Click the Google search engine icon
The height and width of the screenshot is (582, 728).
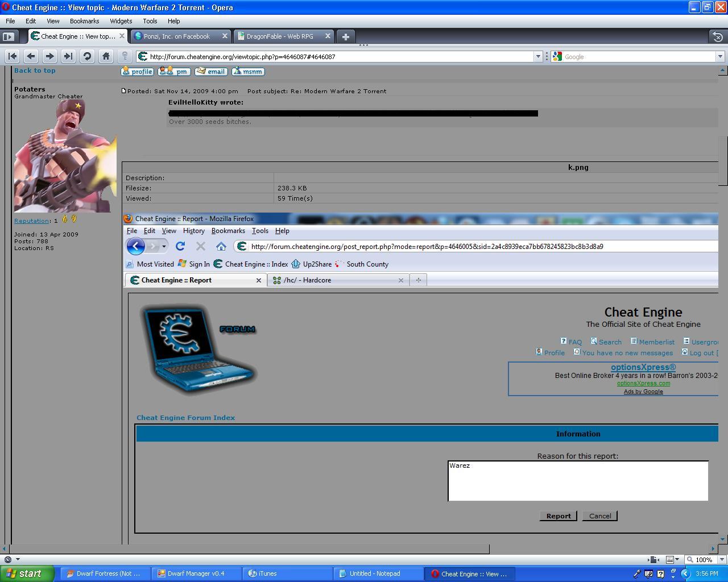tap(557, 56)
